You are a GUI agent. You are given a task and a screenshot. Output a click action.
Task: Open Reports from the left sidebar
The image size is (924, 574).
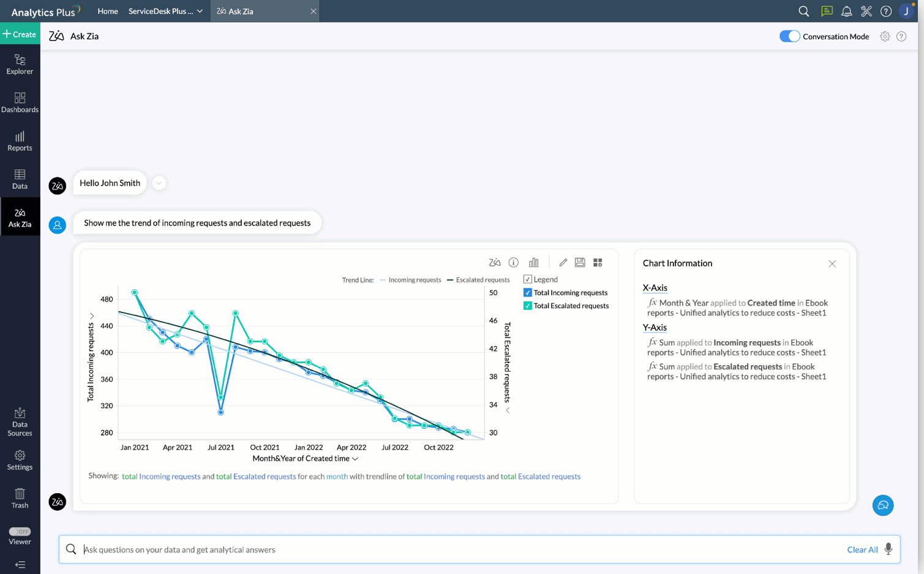click(x=20, y=141)
